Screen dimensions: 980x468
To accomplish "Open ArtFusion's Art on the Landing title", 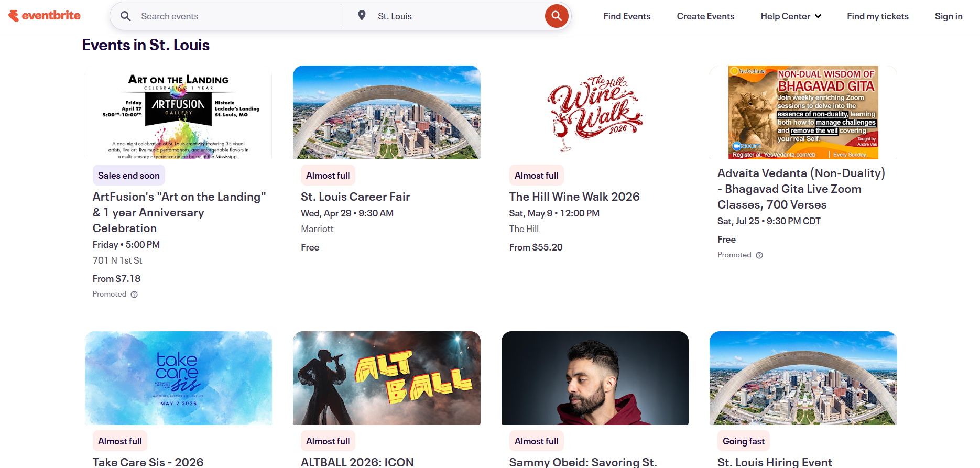I will [179, 212].
